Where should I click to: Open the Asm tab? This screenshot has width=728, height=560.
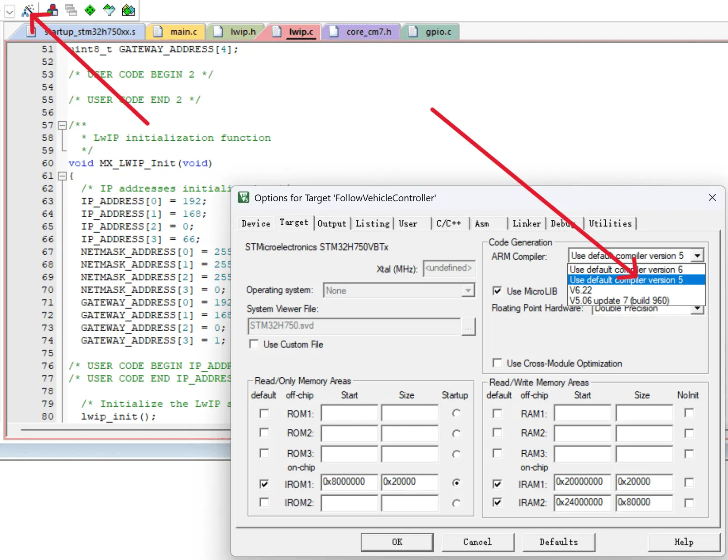coord(482,223)
